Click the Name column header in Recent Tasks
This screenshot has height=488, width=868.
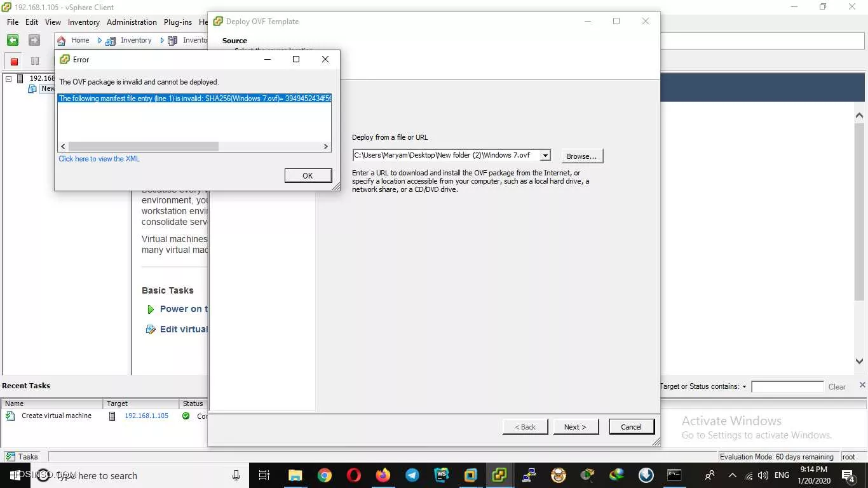tap(52, 403)
